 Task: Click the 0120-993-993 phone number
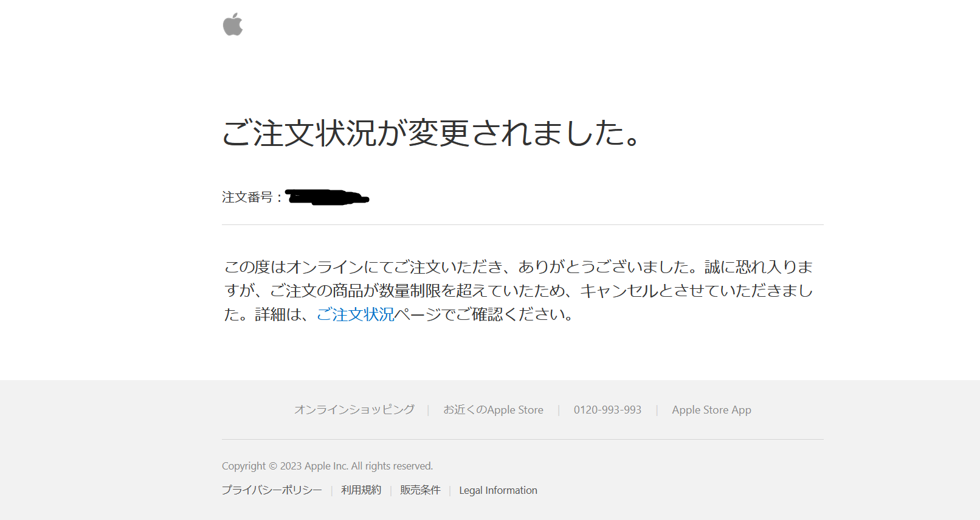[607, 410]
